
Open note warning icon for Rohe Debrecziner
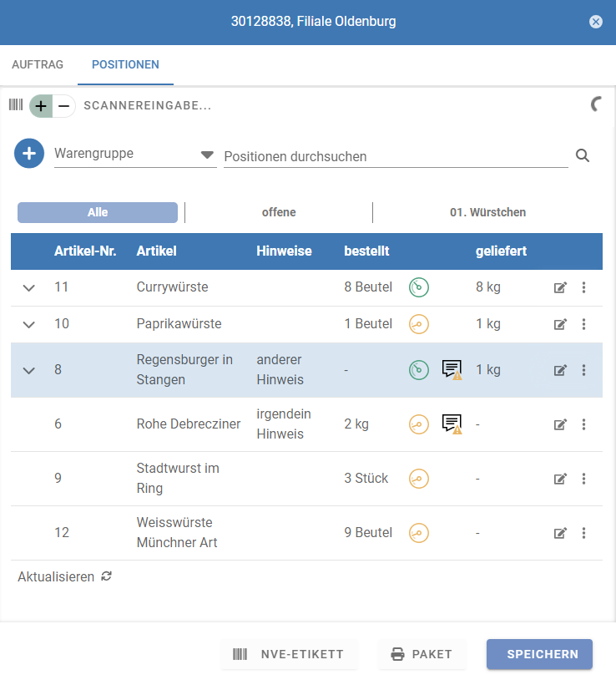pyautogui.click(x=452, y=424)
